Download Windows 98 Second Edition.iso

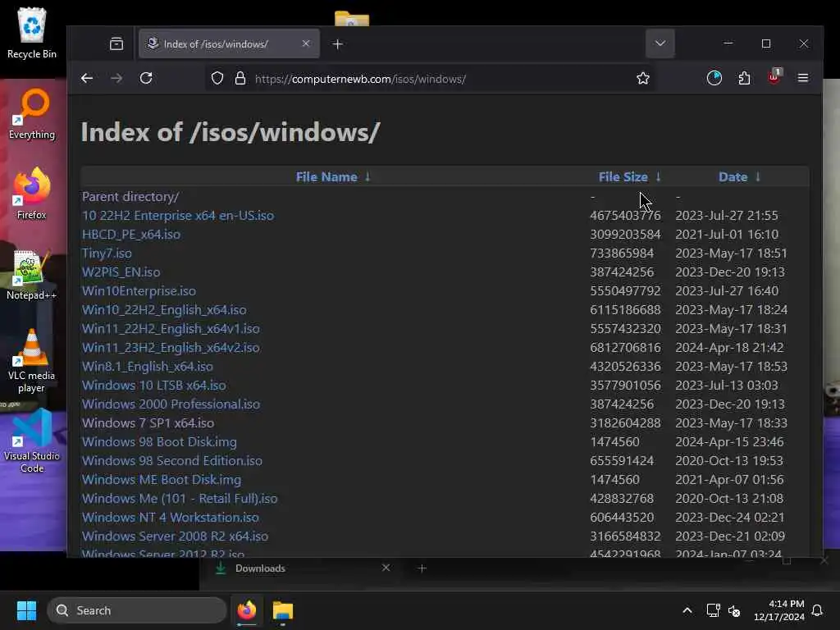[x=172, y=461]
